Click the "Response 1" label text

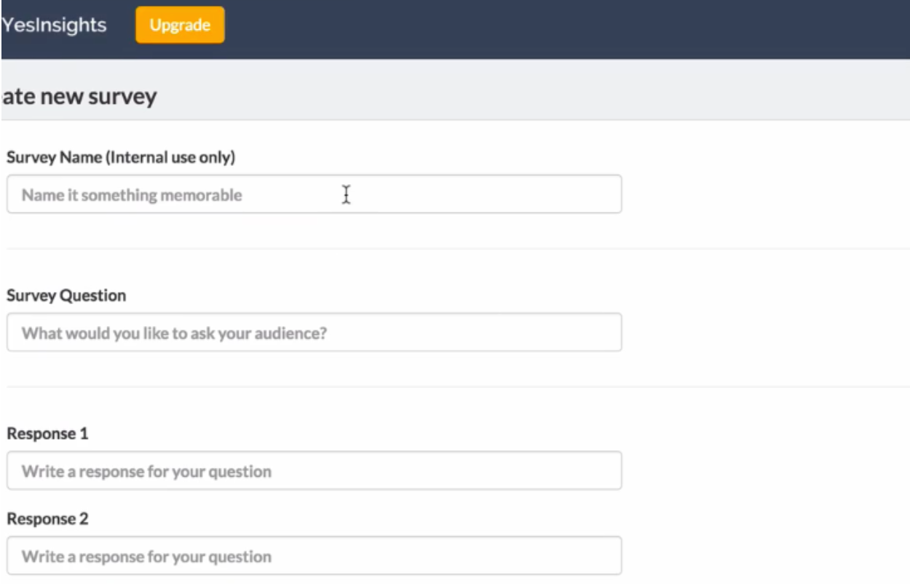[x=47, y=434]
